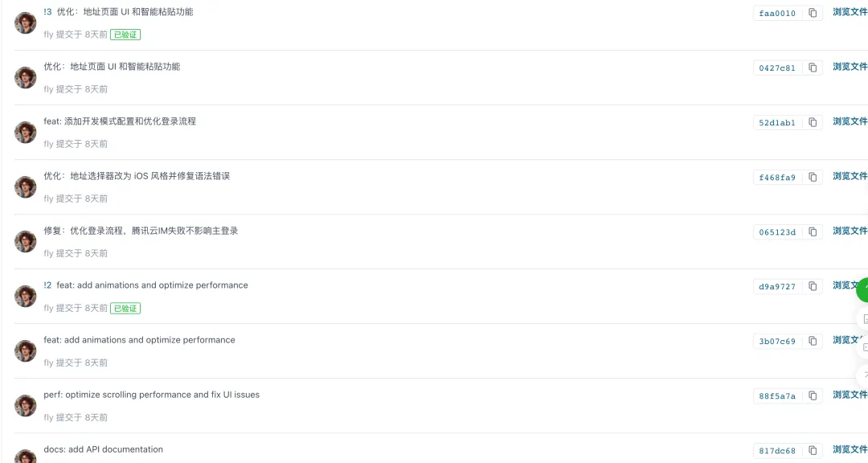Copy commit hash d9a9727
This screenshot has height=463, width=868.
[813, 286]
